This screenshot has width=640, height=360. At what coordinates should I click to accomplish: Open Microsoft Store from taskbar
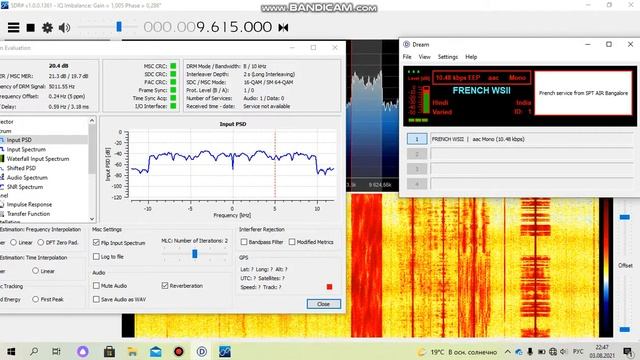pyautogui.click(x=109, y=351)
